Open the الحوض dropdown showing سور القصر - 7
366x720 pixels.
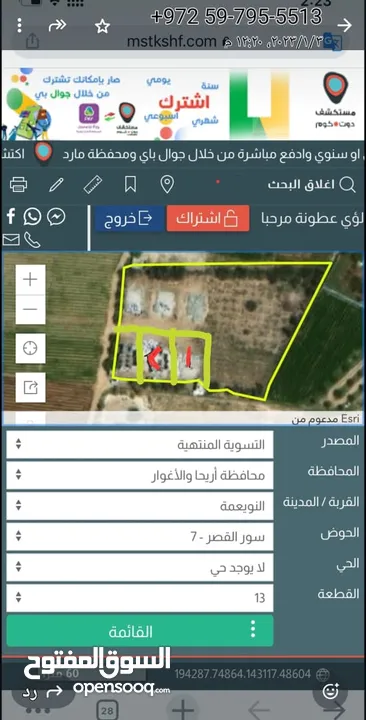click(140, 536)
